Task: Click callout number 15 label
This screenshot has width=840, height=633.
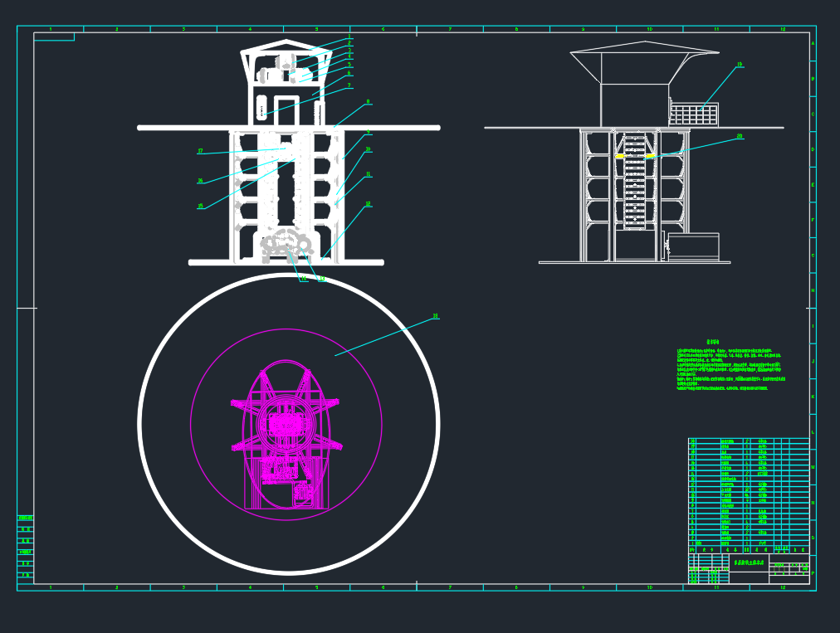Action: tap(200, 207)
